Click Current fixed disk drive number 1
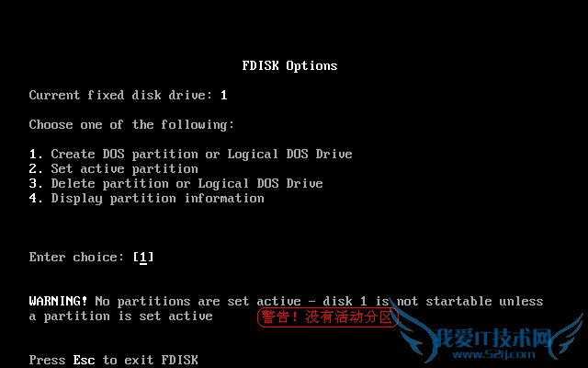The width and height of the screenshot is (588, 368). [x=223, y=95]
